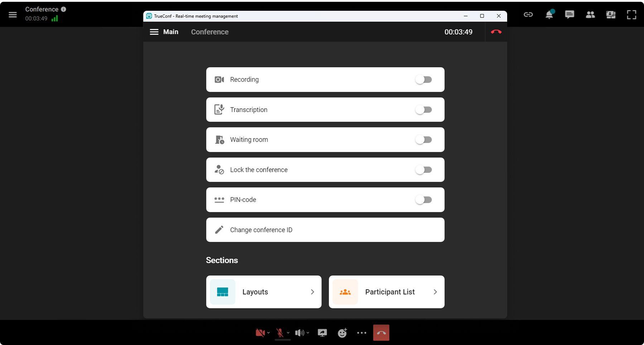This screenshot has width=644, height=345.
Task: Show participants list icon in top bar
Action: pos(590,15)
